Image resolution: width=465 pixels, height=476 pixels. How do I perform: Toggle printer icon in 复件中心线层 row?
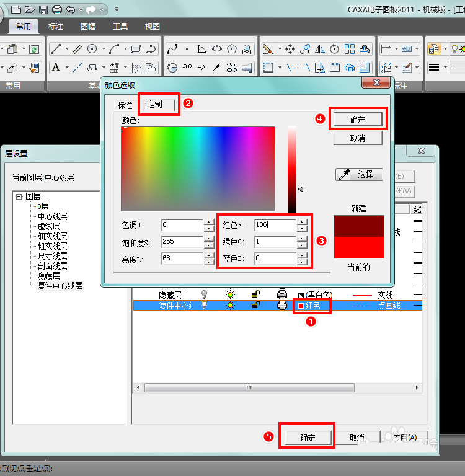pos(282,305)
